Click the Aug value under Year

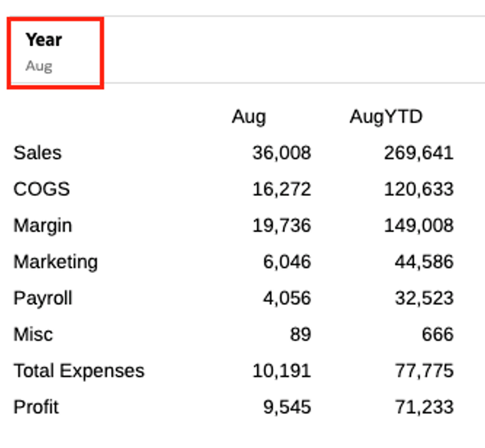tap(39, 66)
